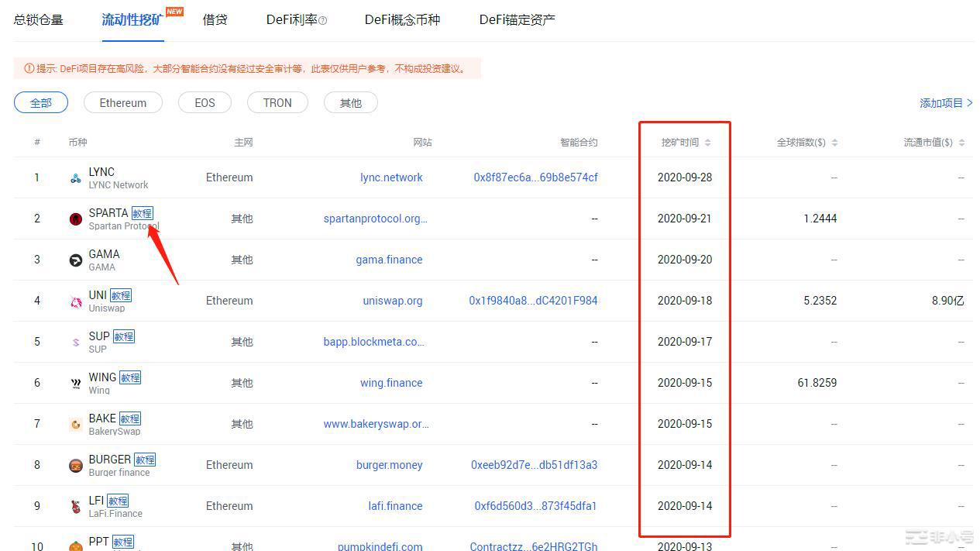Filter list by TRON network
The height and width of the screenshot is (551, 980).
pyautogui.click(x=277, y=102)
